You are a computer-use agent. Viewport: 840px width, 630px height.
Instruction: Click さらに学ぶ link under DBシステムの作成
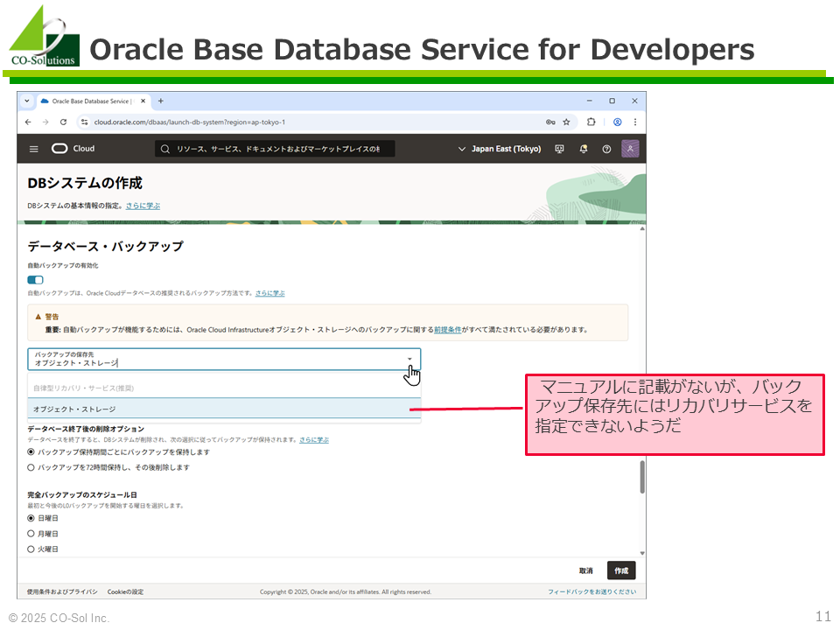pos(143,206)
